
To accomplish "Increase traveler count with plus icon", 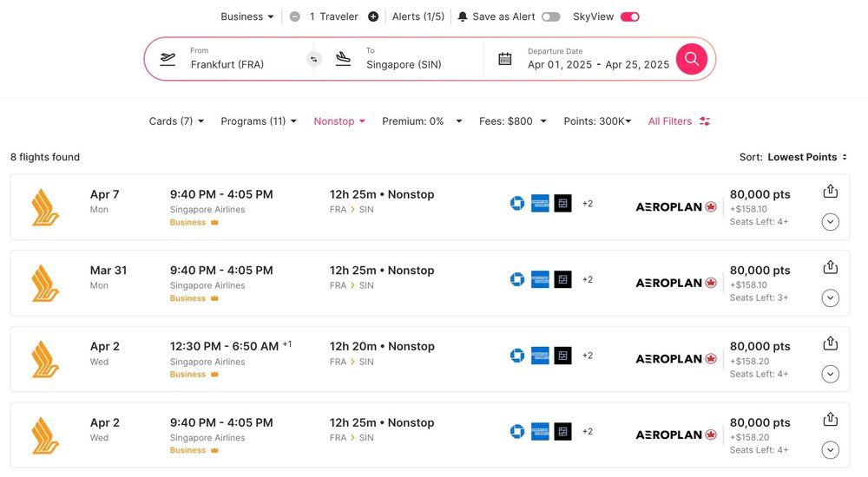I will [x=373, y=16].
